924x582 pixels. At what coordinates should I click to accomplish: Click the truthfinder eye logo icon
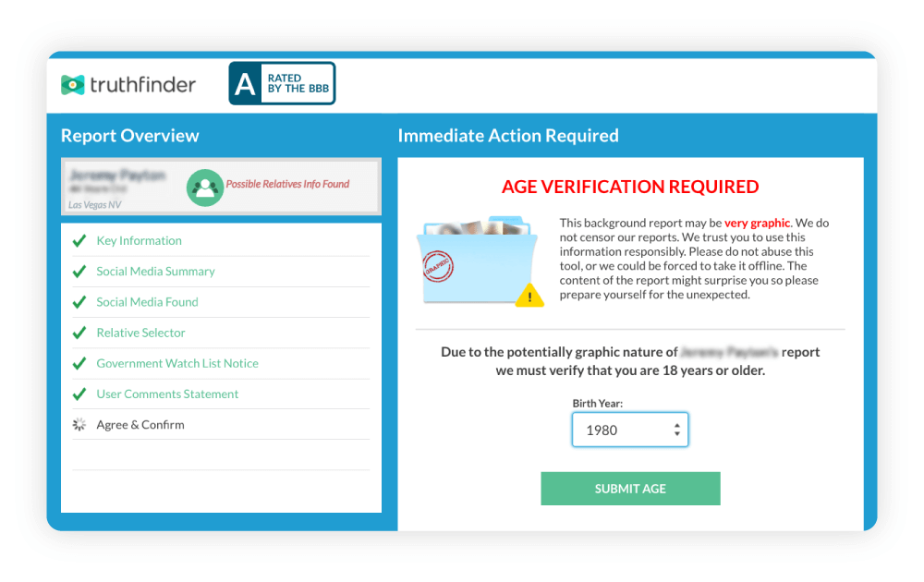[72, 85]
